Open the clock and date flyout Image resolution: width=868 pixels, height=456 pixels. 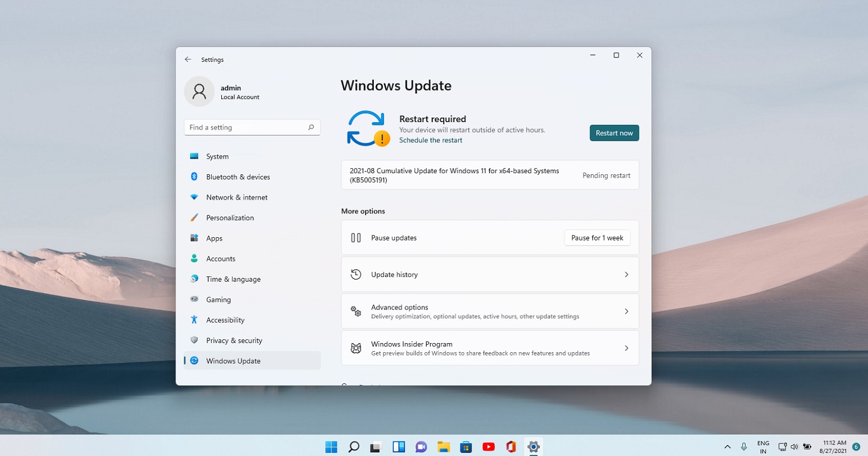[834, 447]
